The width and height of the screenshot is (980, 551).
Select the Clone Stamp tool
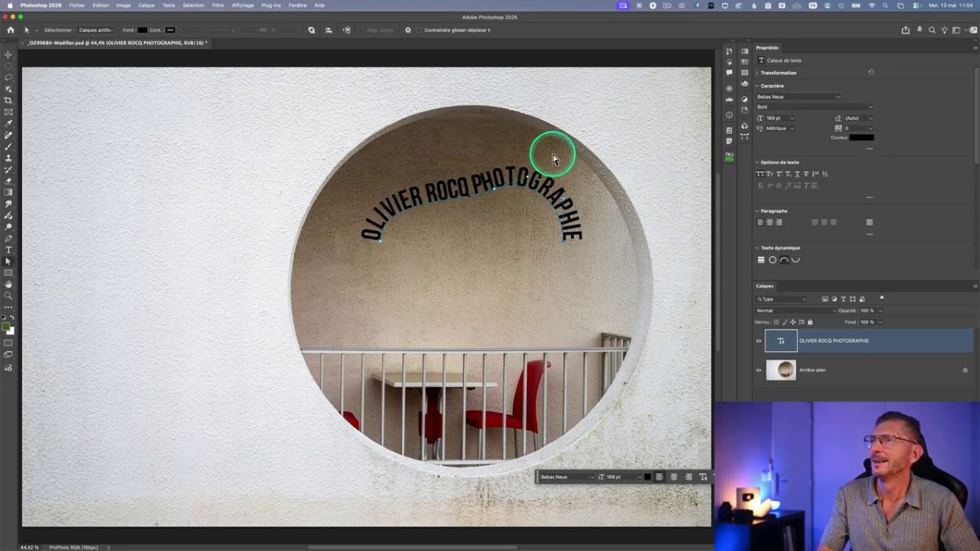8,158
